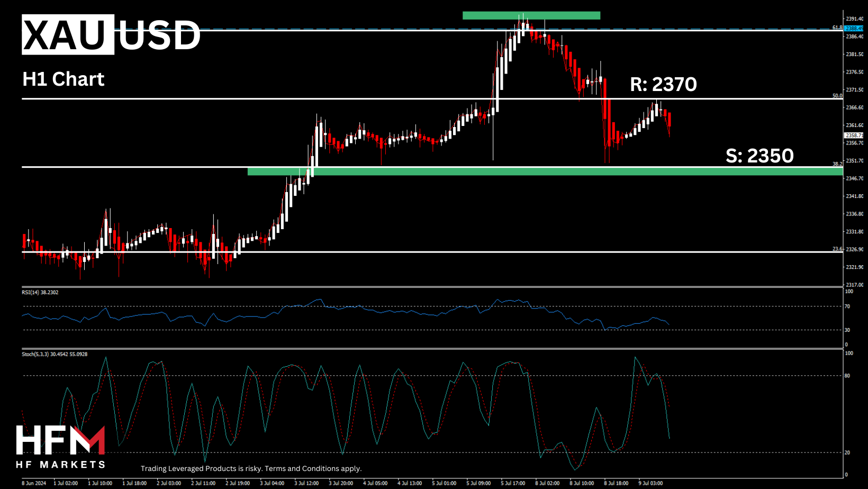Click the 5 Jul 17:00 time axis label

[x=513, y=483]
